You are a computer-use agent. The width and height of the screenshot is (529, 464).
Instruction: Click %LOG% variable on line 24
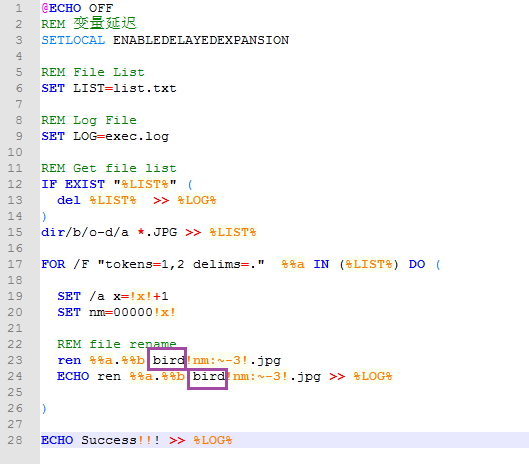(x=373, y=376)
